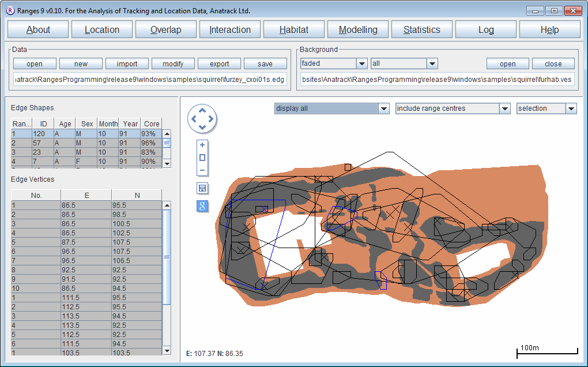588x367 pixels.
Task: Click the Edge Vertices scrollbar down arrow
Action: [x=167, y=350]
